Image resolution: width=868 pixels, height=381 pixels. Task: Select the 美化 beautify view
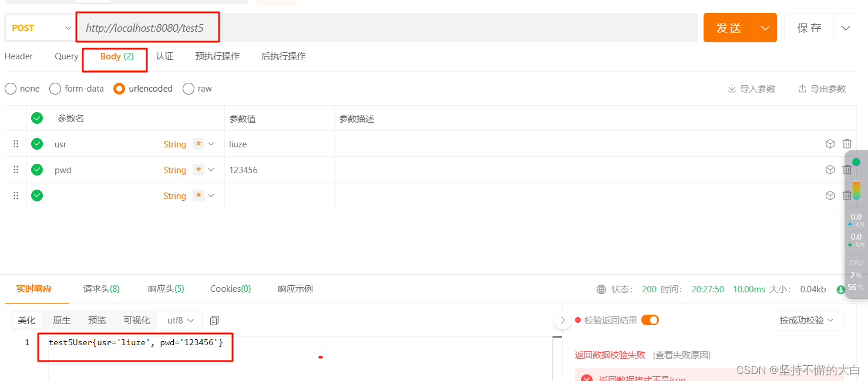click(26, 321)
